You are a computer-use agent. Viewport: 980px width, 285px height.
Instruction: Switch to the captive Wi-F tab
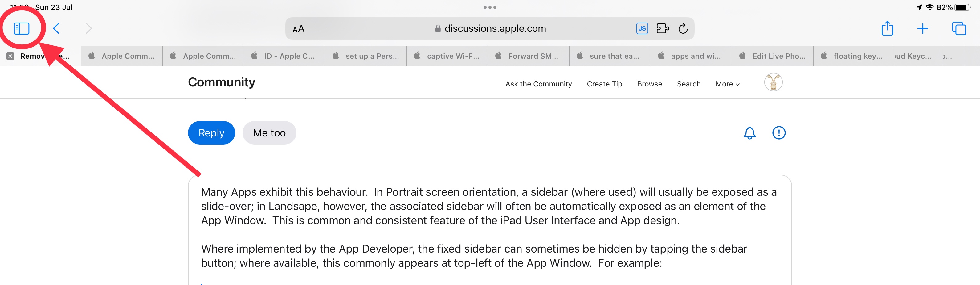coord(447,56)
